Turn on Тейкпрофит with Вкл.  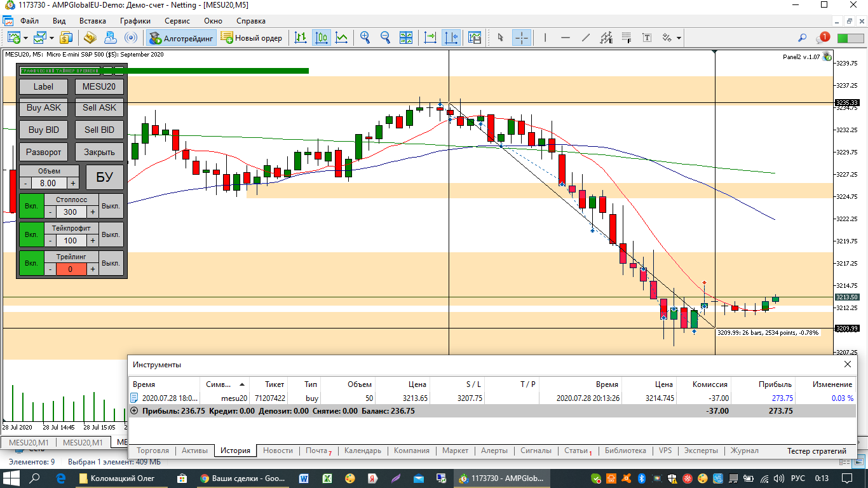coord(31,234)
